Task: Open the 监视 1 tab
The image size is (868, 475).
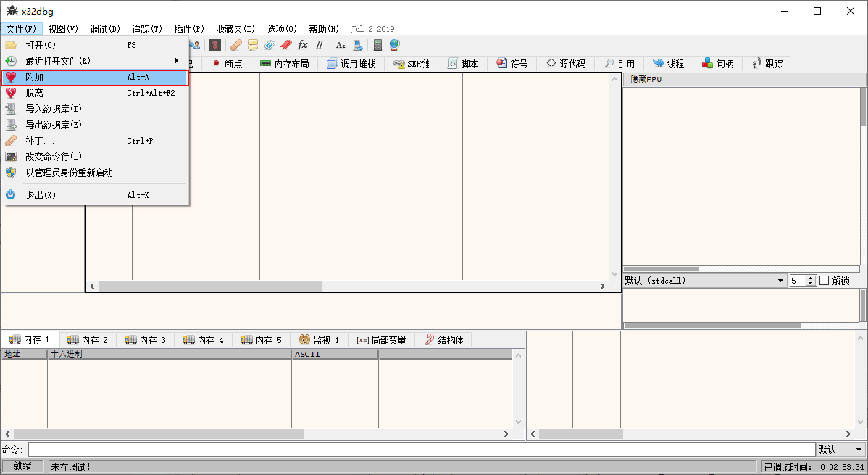Action: pos(319,339)
